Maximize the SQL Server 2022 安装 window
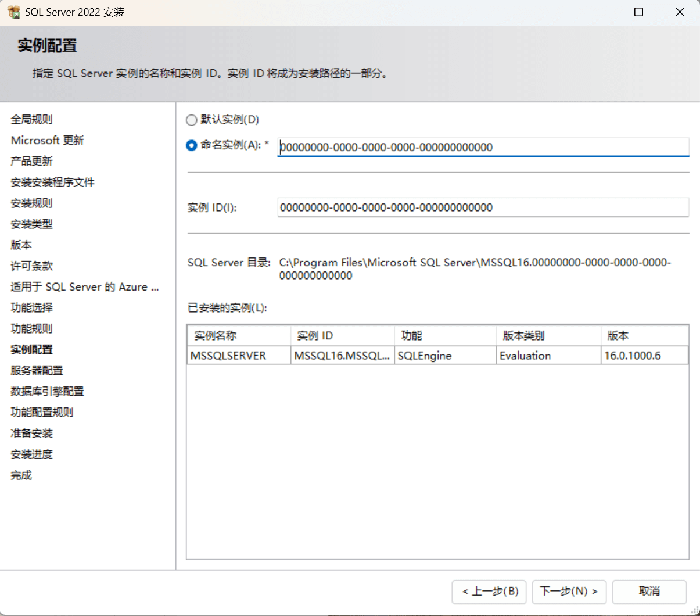Image resolution: width=700 pixels, height=616 pixels. tap(639, 12)
